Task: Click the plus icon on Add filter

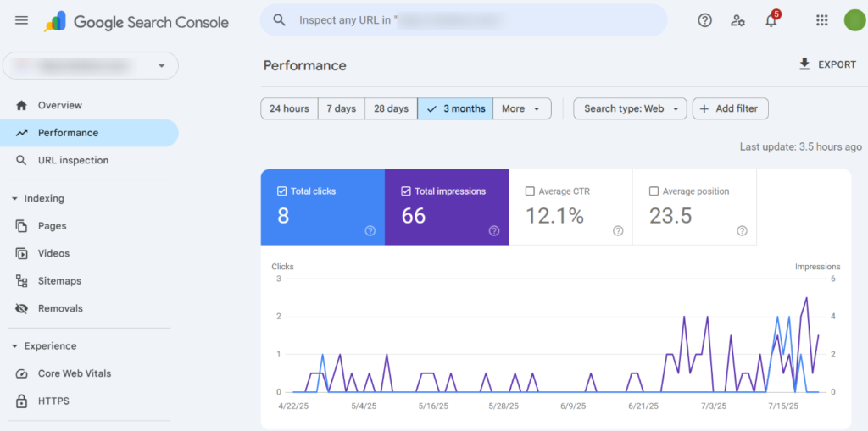Action: pyautogui.click(x=704, y=108)
